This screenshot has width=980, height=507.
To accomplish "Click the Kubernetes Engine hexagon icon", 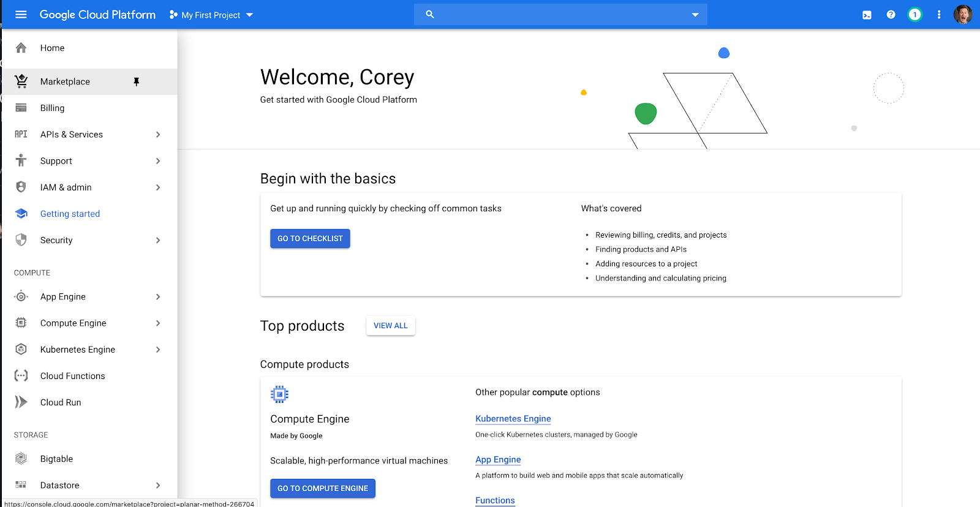I will pyautogui.click(x=21, y=349).
